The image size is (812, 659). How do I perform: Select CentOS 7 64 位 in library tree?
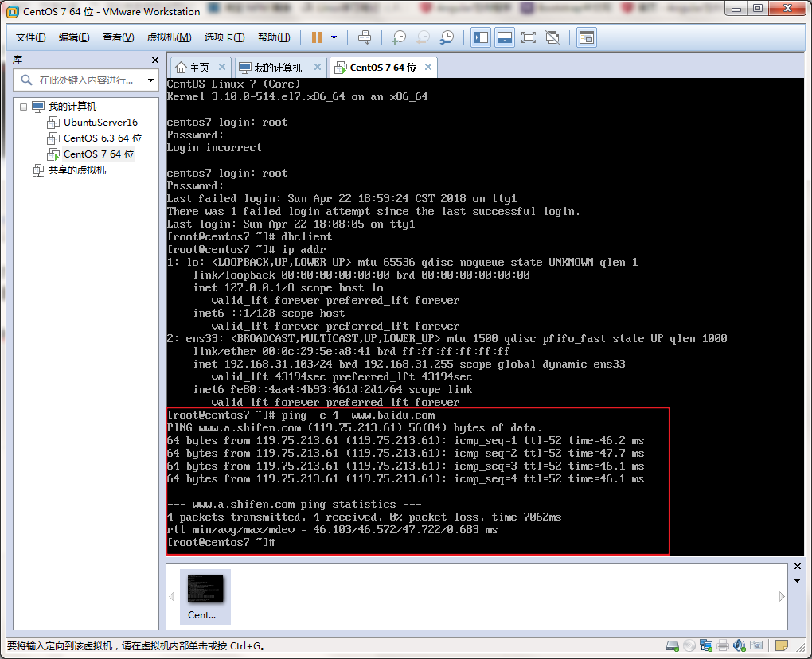[x=99, y=154]
